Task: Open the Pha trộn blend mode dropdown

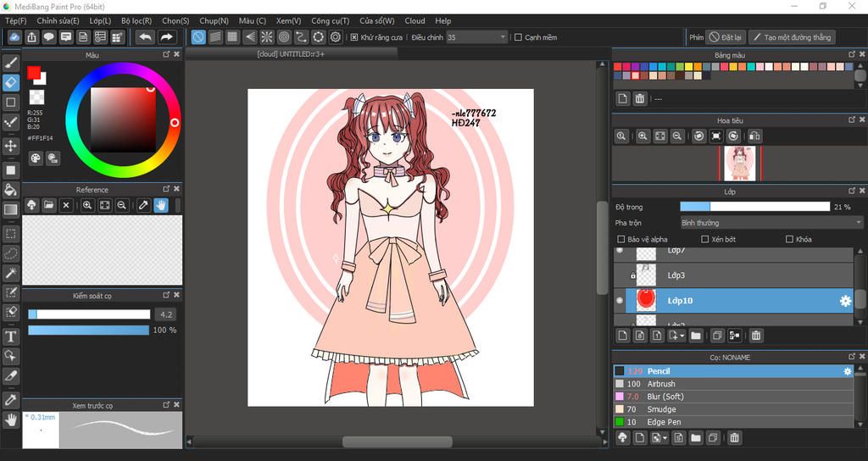Action: 771,223
